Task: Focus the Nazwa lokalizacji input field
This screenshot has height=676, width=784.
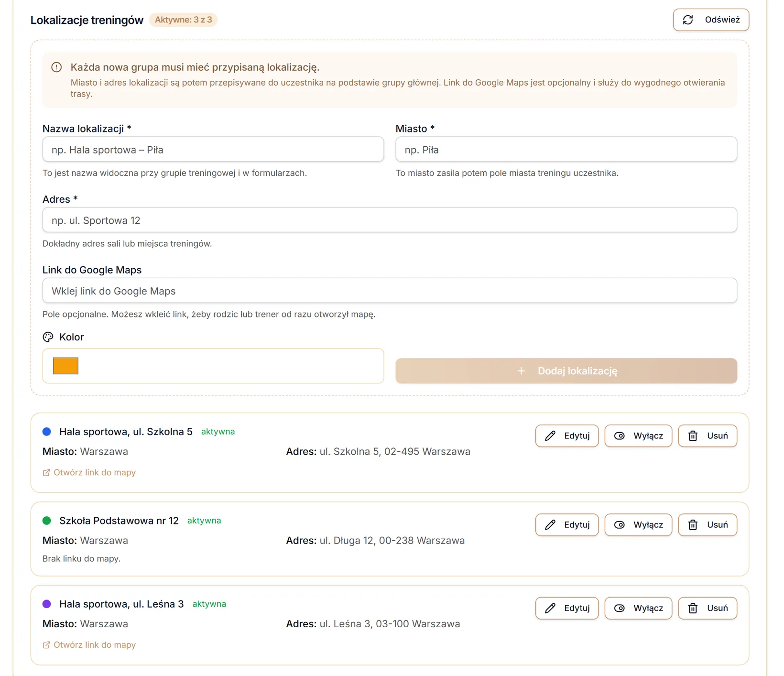Action: tap(213, 149)
